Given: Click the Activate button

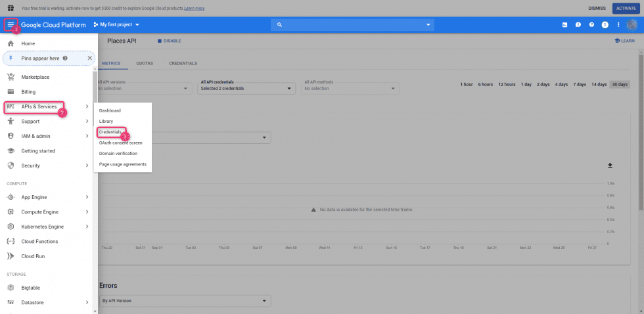Looking at the screenshot, I should coord(626,8).
